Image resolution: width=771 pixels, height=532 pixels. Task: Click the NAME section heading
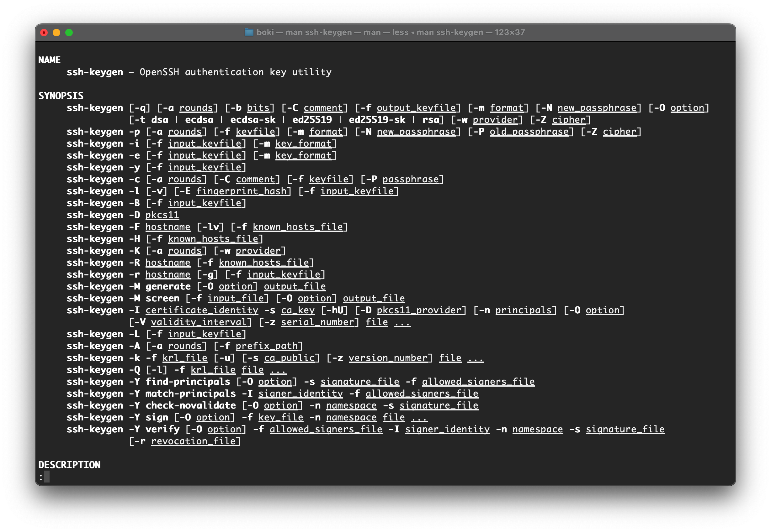pyautogui.click(x=49, y=60)
